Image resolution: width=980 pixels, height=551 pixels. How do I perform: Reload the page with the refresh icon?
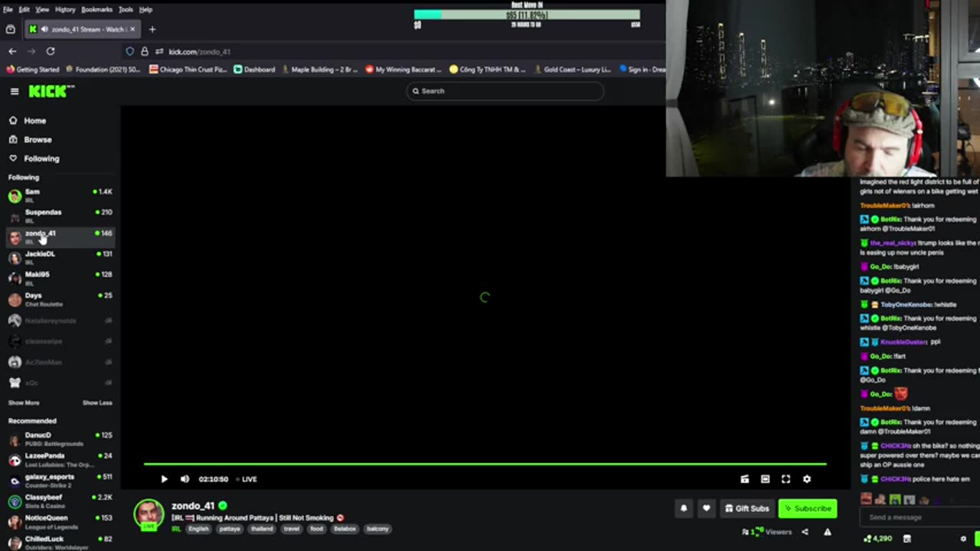tap(51, 51)
